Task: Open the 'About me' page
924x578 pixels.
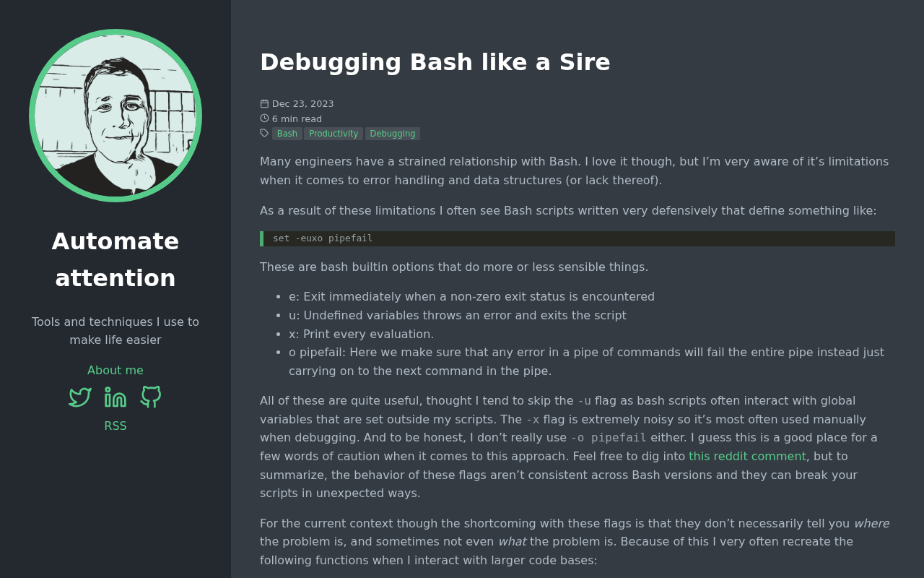Action: pyautogui.click(x=115, y=370)
